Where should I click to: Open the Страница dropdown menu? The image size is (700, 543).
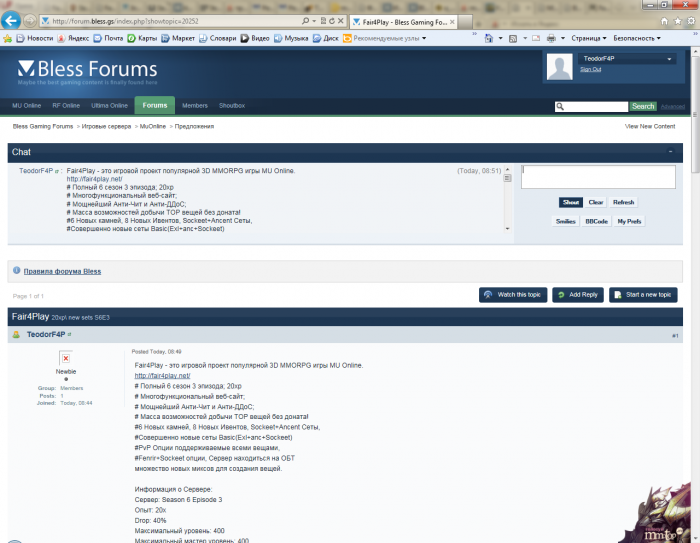[585, 38]
